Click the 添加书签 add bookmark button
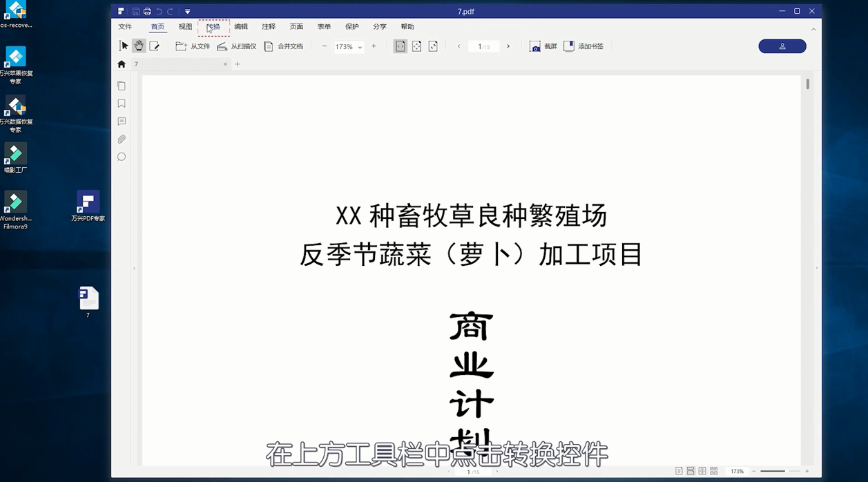Image resolution: width=868 pixels, height=482 pixels. coord(584,46)
